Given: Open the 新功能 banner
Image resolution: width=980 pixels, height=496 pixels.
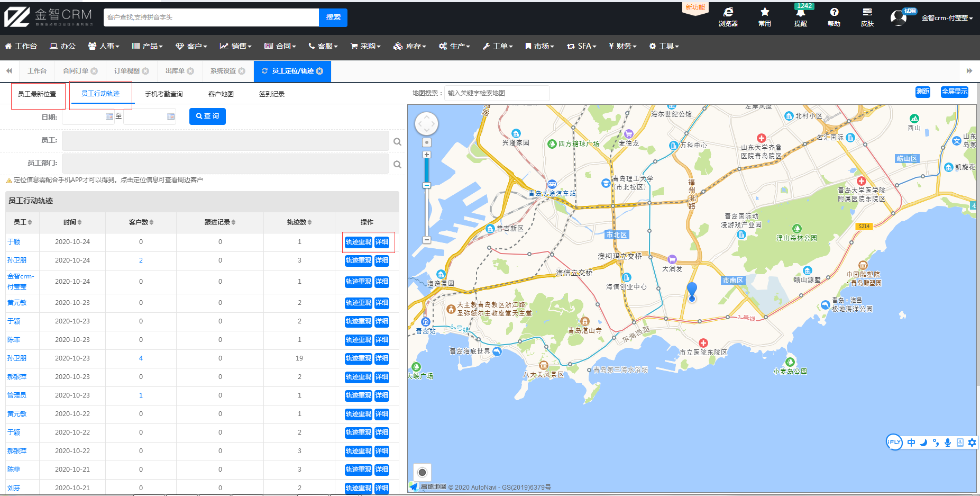Looking at the screenshot, I should [695, 8].
